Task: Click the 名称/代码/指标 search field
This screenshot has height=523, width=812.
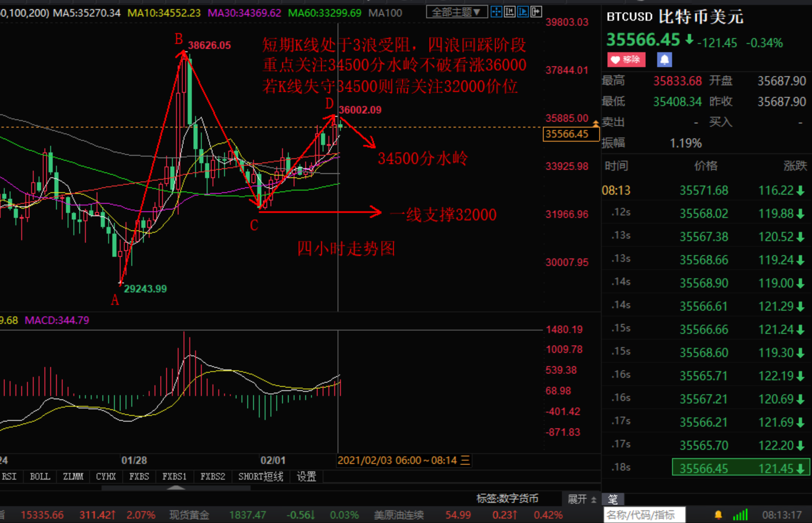Action: click(x=644, y=515)
